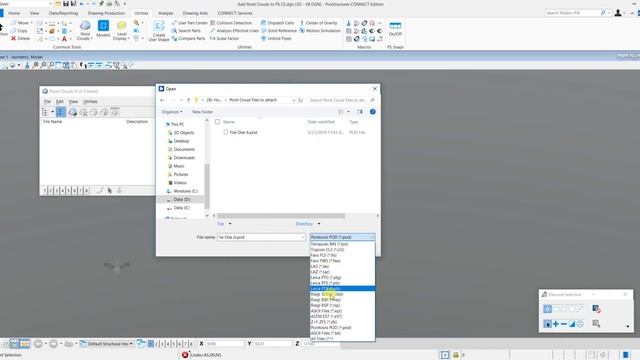Open Dispatch Cells utility
The width and height of the screenshot is (640, 360).
coord(278,23)
